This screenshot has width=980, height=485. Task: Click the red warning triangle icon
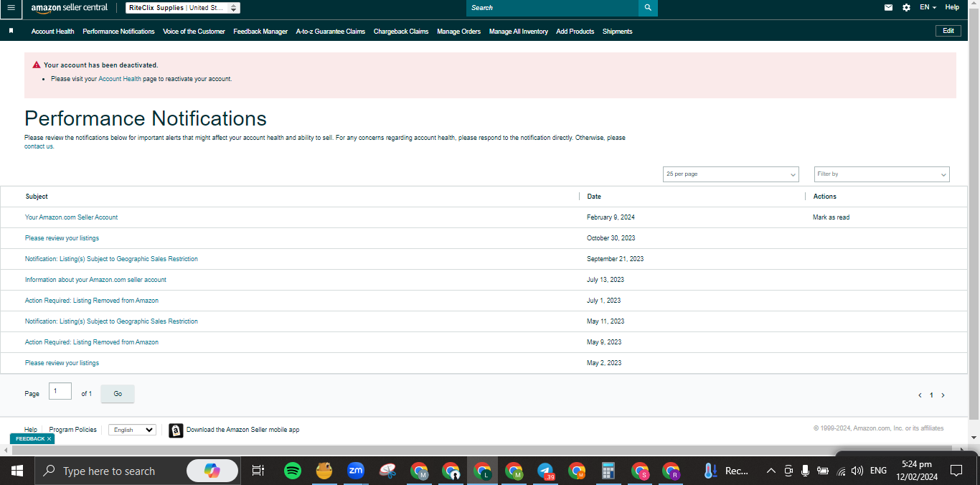pos(37,65)
